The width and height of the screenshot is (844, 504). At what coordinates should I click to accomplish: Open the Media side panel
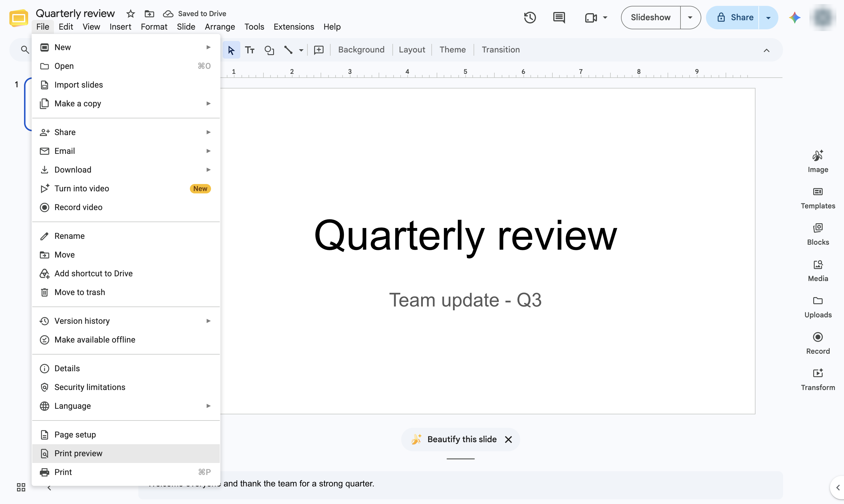[818, 271]
